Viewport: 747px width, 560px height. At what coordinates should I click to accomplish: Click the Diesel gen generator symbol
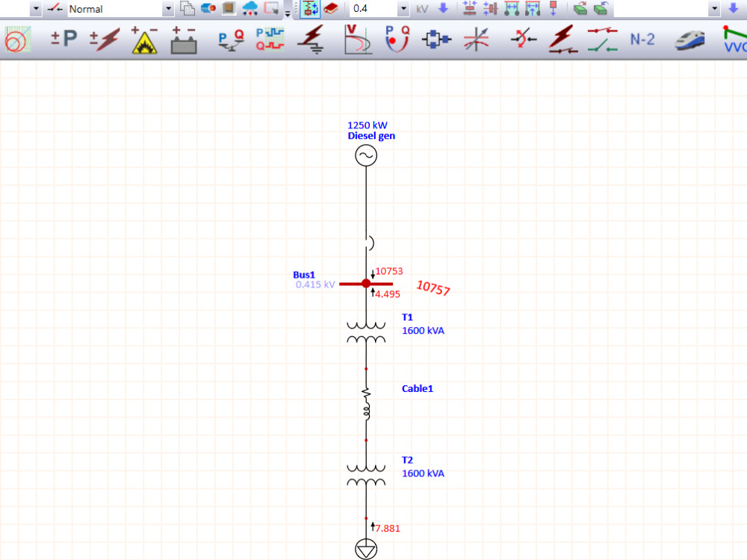(366, 155)
